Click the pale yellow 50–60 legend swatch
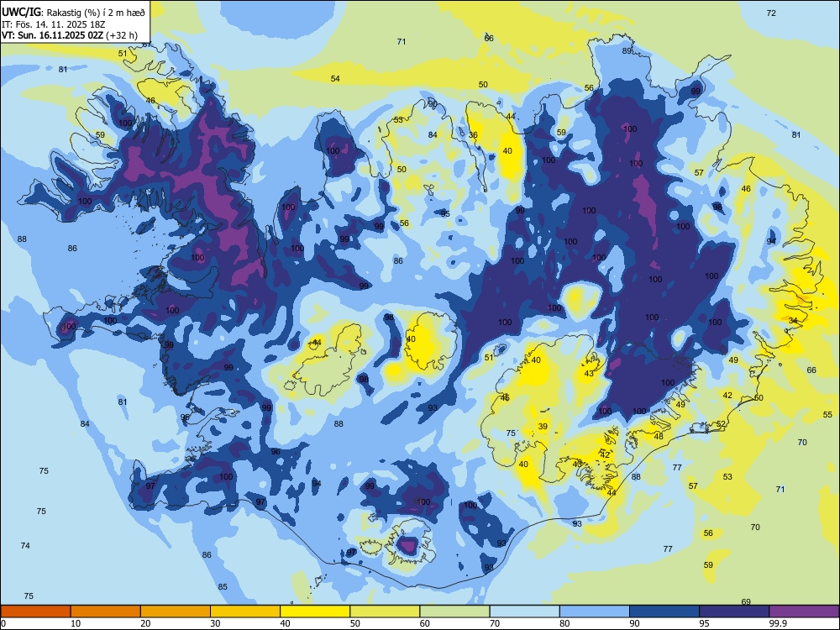This screenshot has height=630, width=840. [x=385, y=612]
